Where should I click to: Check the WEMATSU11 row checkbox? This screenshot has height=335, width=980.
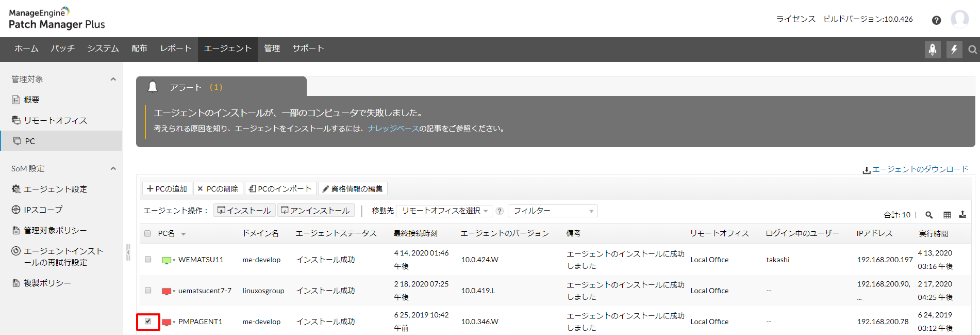click(x=148, y=259)
